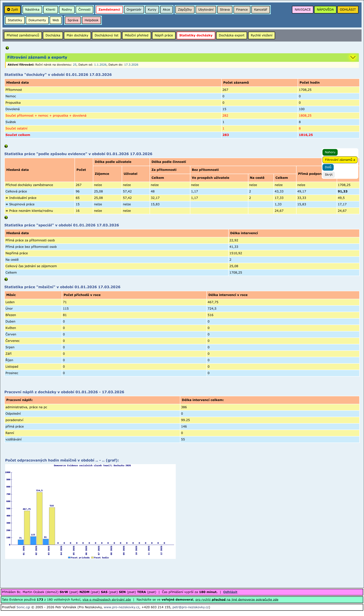
Task: Hide the floating navigation panel with Skrýt
Action: coord(328,175)
